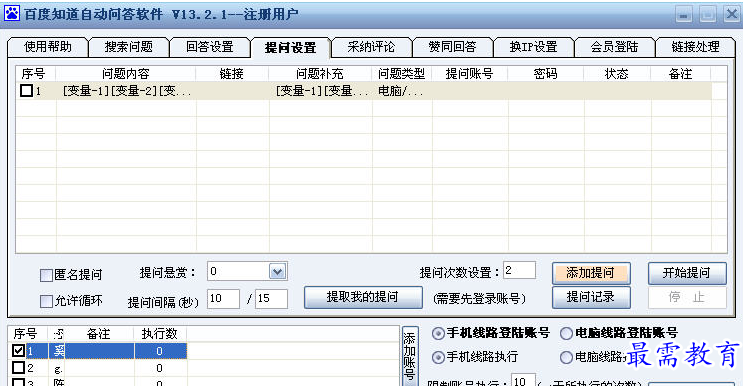Open the 会员登陆 tab
This screenshot has height=386, width=748.
(614, 47)
